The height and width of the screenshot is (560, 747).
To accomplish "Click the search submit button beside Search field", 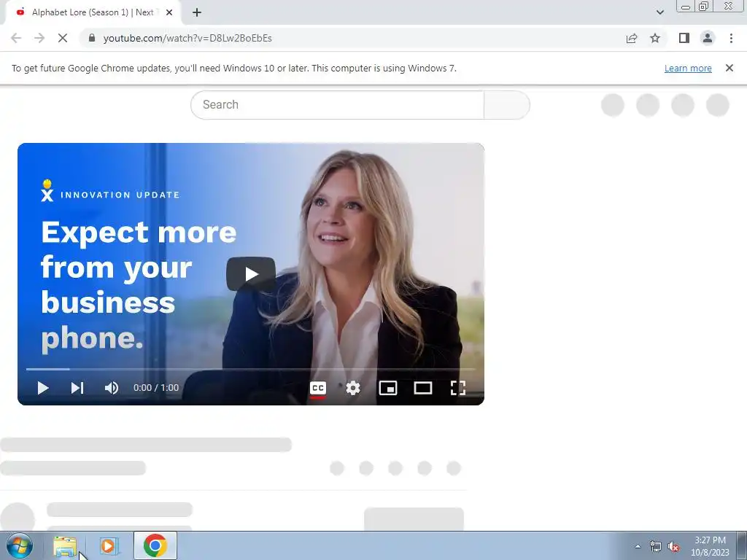I will [507, 105].
